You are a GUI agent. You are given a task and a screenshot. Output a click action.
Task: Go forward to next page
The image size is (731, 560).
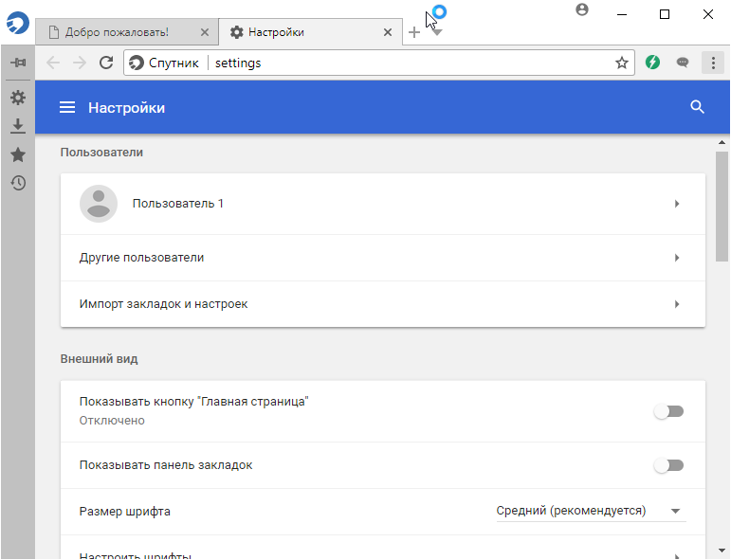click(x=80, y=63)
